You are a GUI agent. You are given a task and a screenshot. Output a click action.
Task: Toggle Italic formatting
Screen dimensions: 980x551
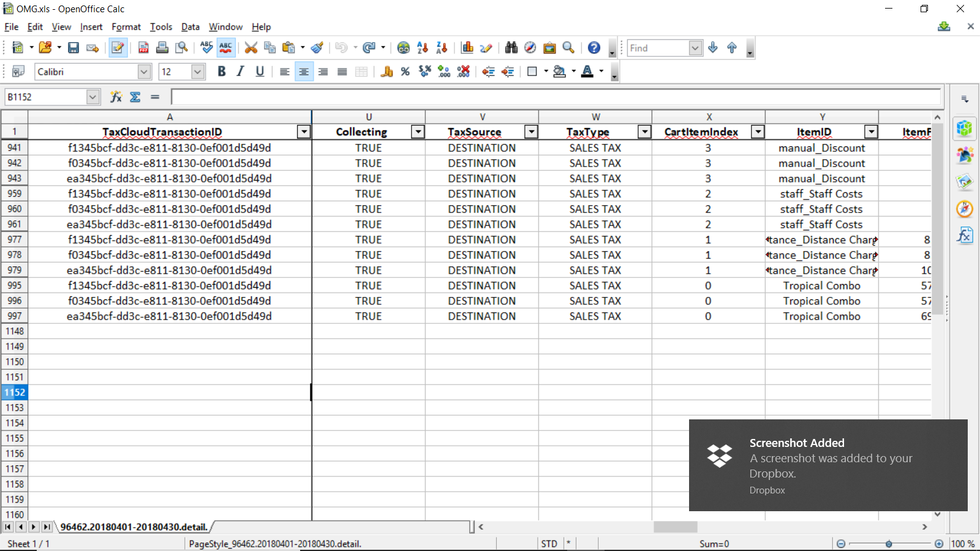coord(241,72)
